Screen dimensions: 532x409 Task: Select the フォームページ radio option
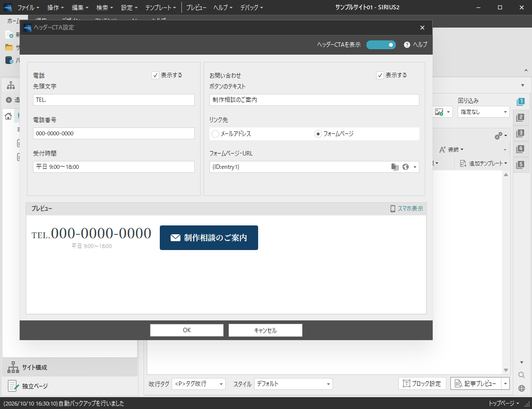click(x=318, y=134)
